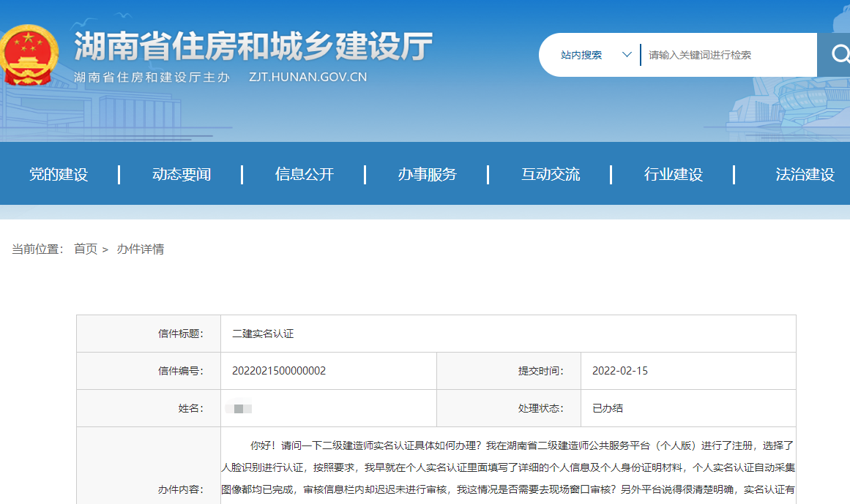Click the search keyword input box
Screen dimensions: 850x504
(x=725, y=54)
